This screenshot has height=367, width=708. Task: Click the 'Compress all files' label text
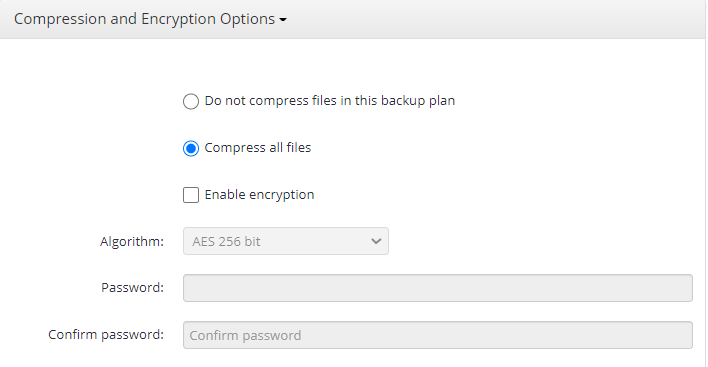click(x=258, y=148)
